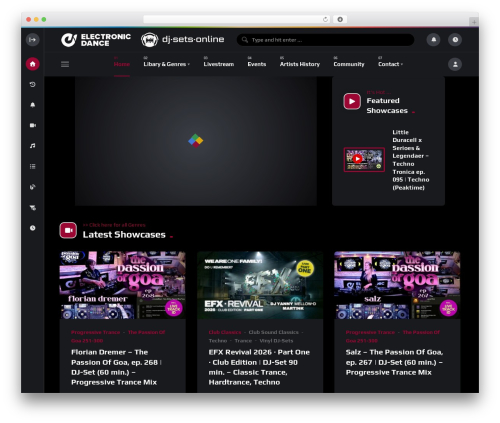
Task: Click Club Classics category tag
Action: point(225,332)
